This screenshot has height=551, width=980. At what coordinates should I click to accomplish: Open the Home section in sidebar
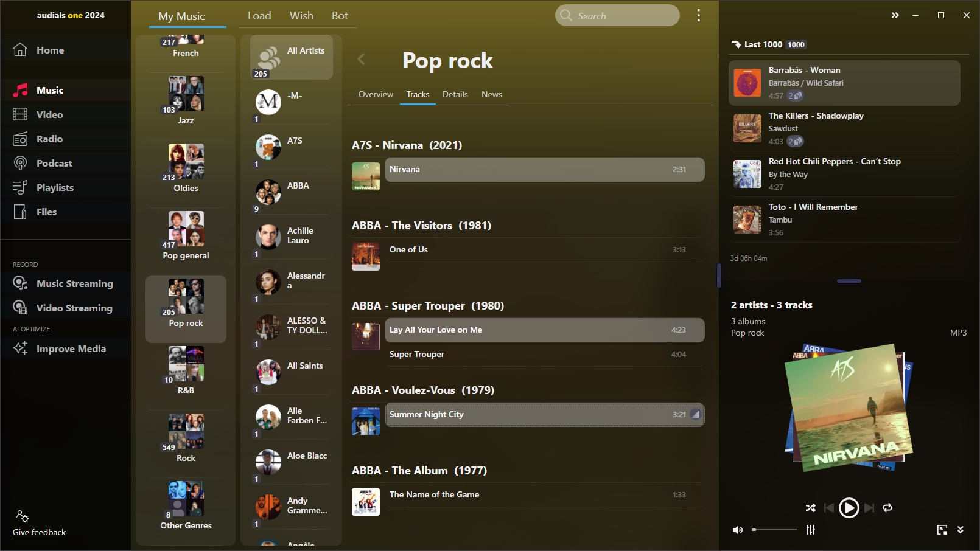coord(65,50)
